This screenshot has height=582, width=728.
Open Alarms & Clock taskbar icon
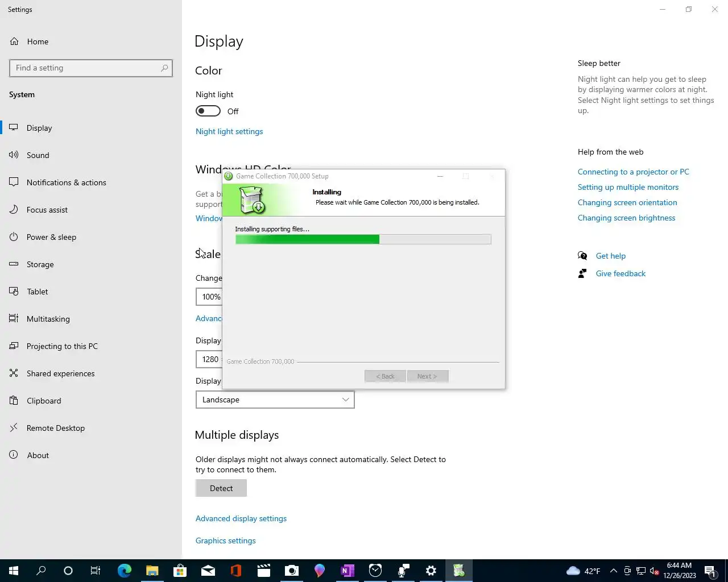pos(375,571)
